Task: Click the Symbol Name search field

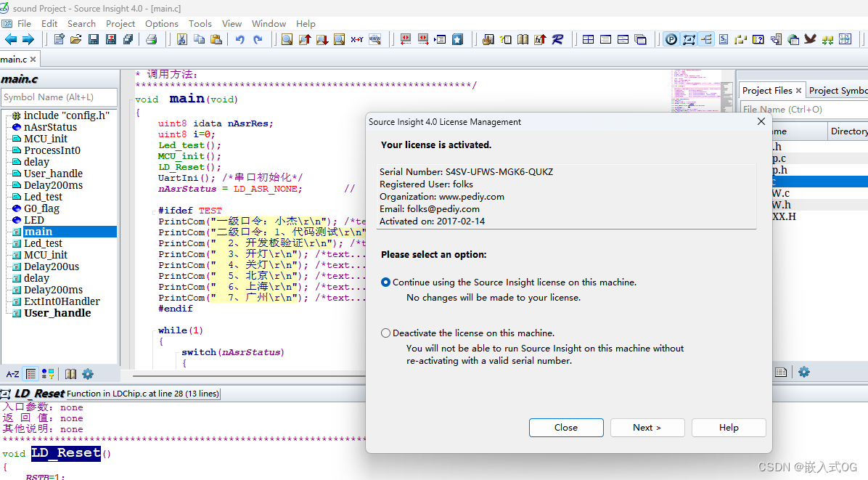Action: tap(60, 97)
